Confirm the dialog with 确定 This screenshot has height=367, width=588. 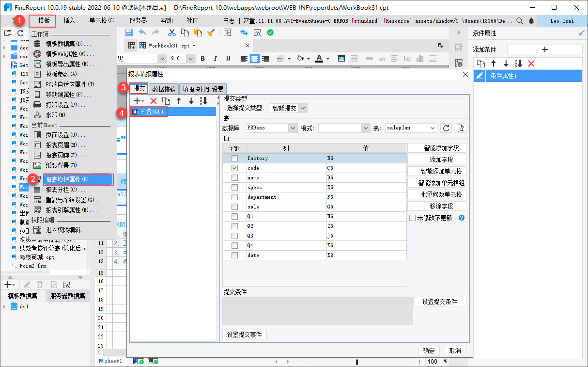coord(429,351)
